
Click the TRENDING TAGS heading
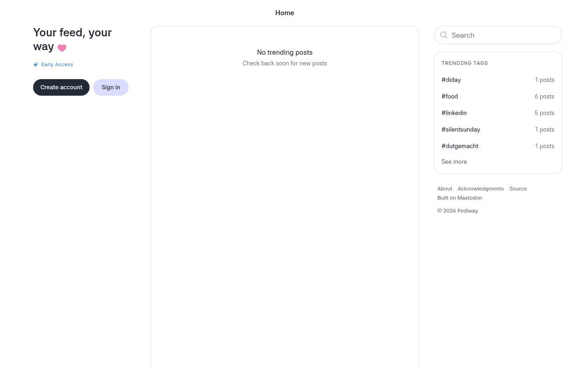click(464, 63)
